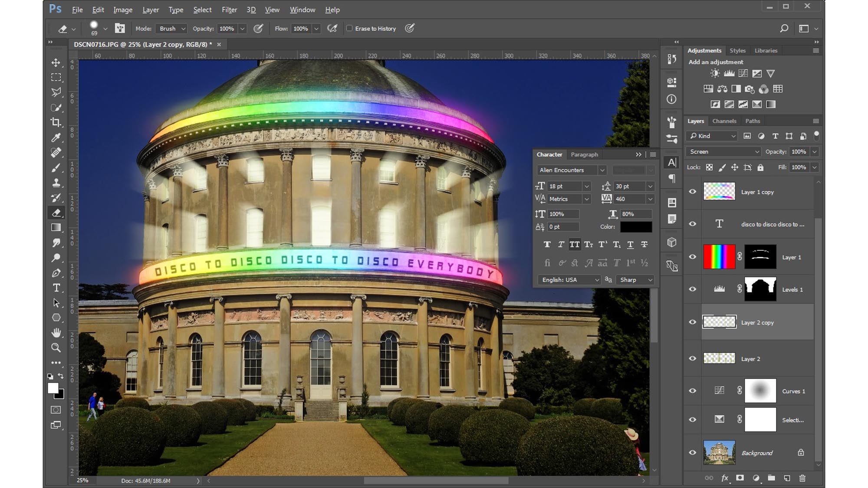
Task: Select the Rectangular Marquee tool
Action: point(56,78)
